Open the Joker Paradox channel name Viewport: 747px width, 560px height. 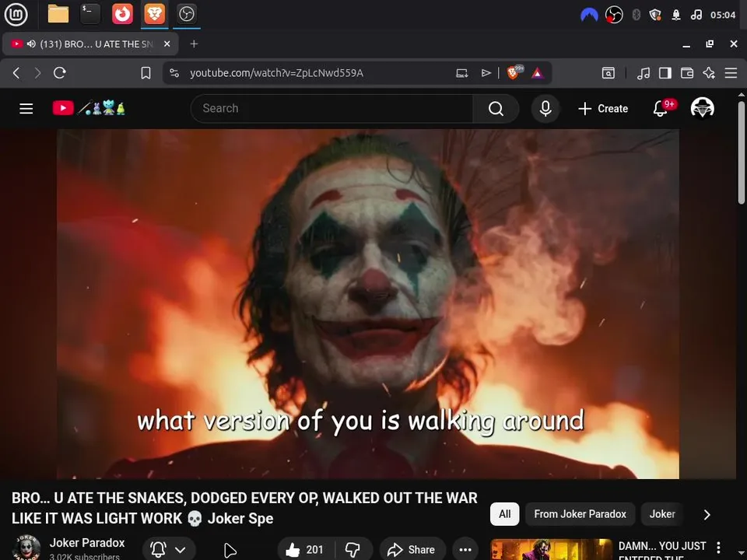click(x=87, y=543)
